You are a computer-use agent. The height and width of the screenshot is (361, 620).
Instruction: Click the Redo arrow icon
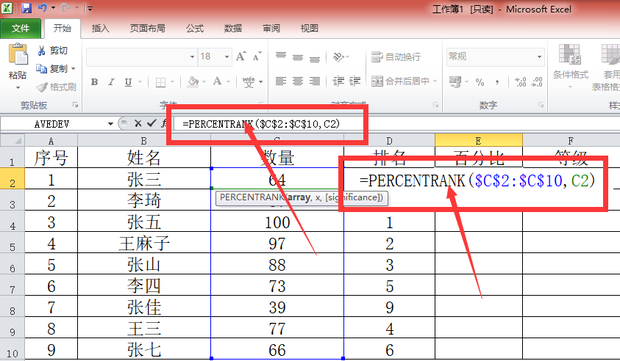pos(65,8)
